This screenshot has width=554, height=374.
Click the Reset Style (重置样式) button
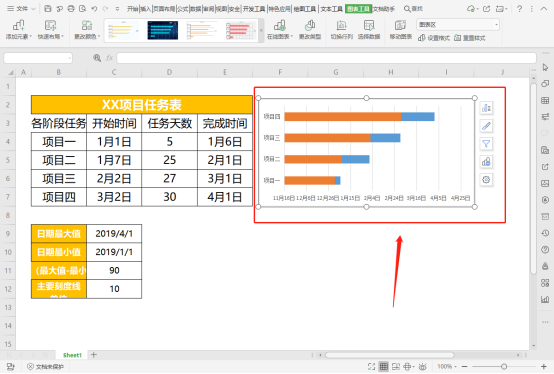click(x=470, y=38)
